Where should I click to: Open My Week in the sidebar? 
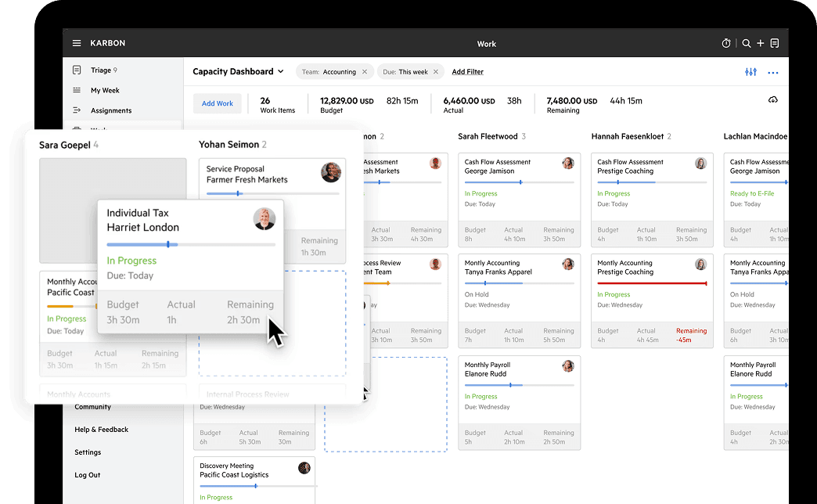pyautogui.click(x=105, y=90)
